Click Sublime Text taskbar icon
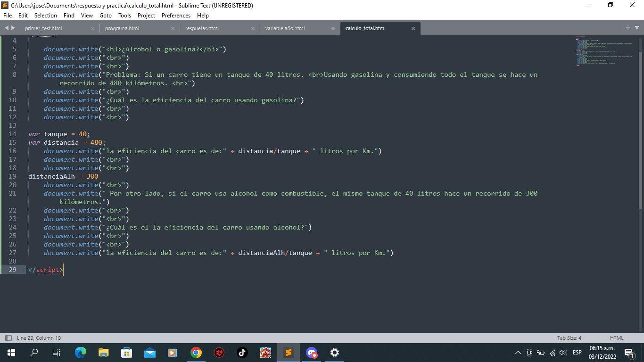 tap(289, 352)
